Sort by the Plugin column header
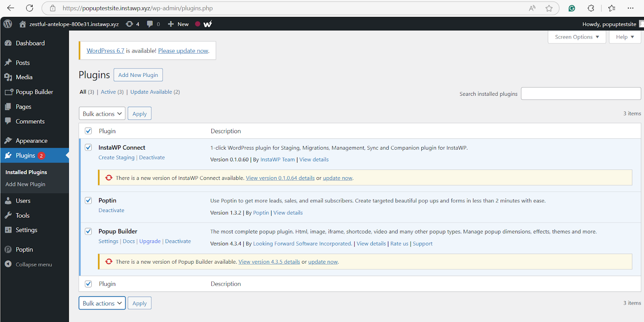The image size is (644, 322). (x=107, y=131)
